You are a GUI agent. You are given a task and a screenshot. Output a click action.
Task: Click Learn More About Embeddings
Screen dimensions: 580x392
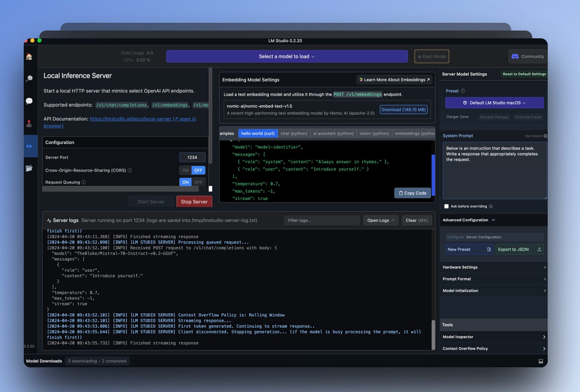pos(394,80)
